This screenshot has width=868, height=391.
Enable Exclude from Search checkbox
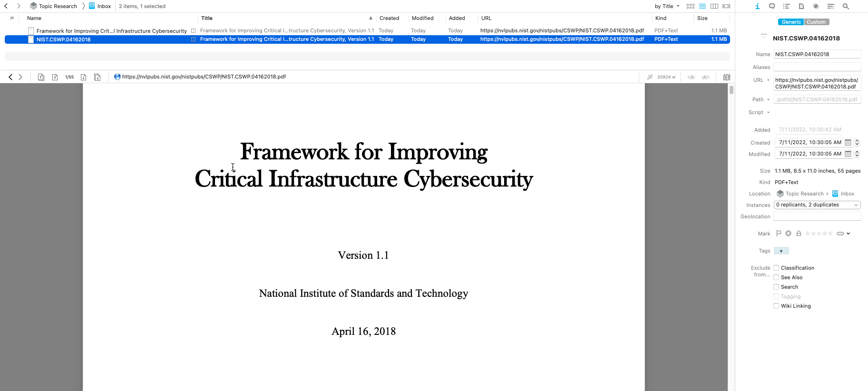point(776,287)
